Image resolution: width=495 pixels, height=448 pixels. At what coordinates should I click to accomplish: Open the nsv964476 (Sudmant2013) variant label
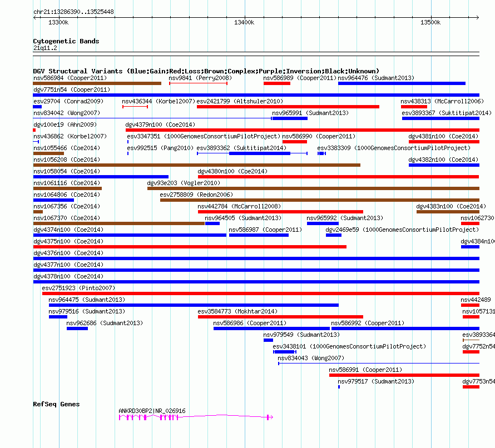pyautogui.click(x=376, y=78)
